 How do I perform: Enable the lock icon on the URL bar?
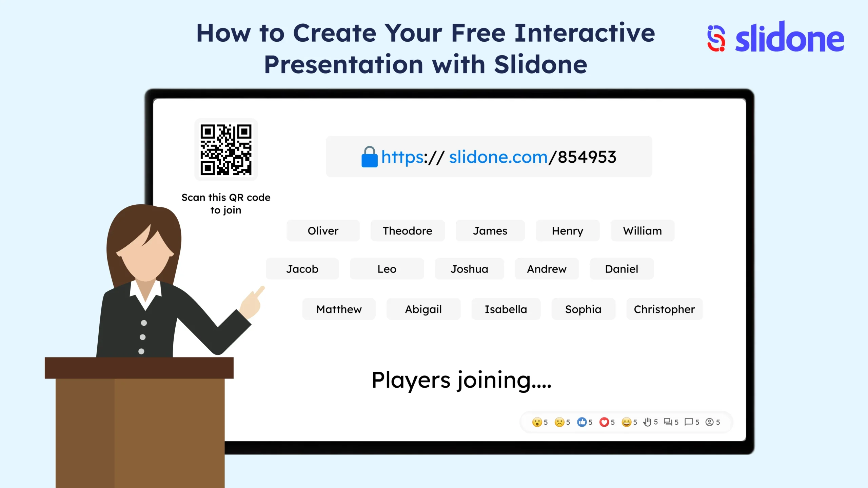(x=369, y=156)
